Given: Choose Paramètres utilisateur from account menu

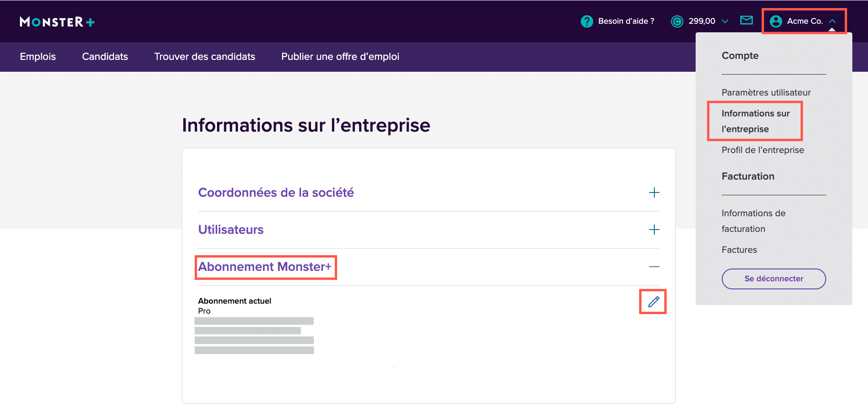Looking at the screenshot, I should [x=766, y=93].
